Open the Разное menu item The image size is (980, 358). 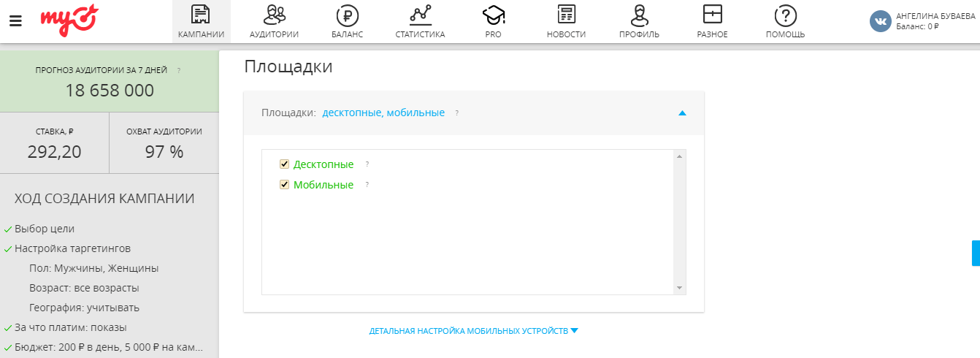coord(712,21)
